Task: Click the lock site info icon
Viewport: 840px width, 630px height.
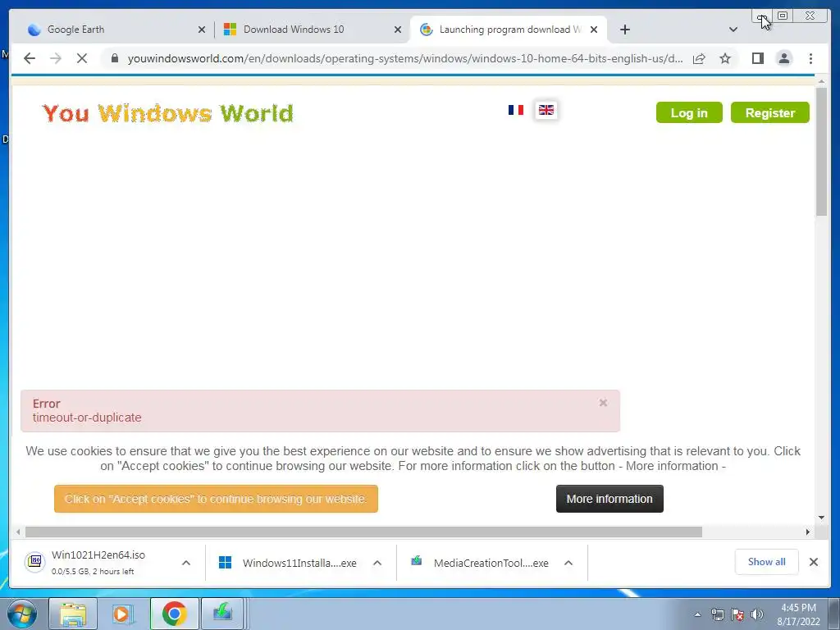Action: [115, 58]
